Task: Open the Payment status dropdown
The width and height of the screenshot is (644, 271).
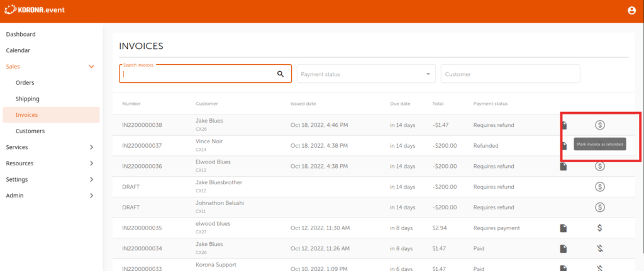Action: point(366,74)
